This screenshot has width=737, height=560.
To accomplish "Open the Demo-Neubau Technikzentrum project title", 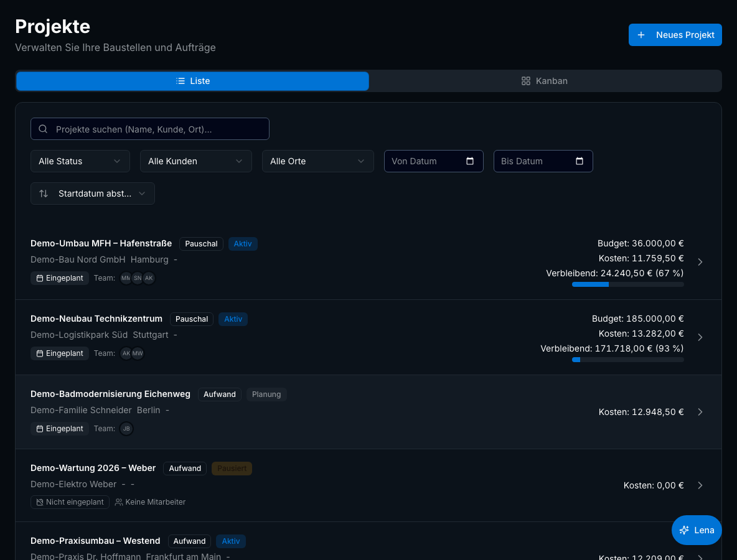I will coord(96,319).
